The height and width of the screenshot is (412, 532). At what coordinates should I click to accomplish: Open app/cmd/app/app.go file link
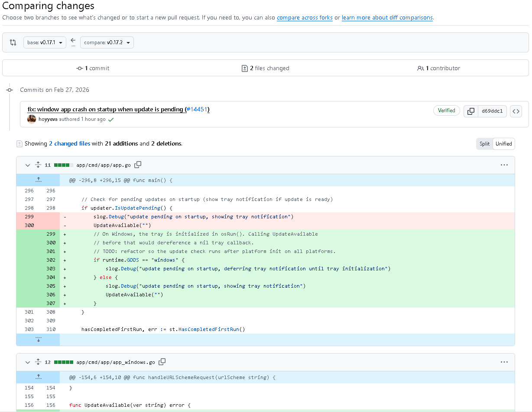coord(104,165)
